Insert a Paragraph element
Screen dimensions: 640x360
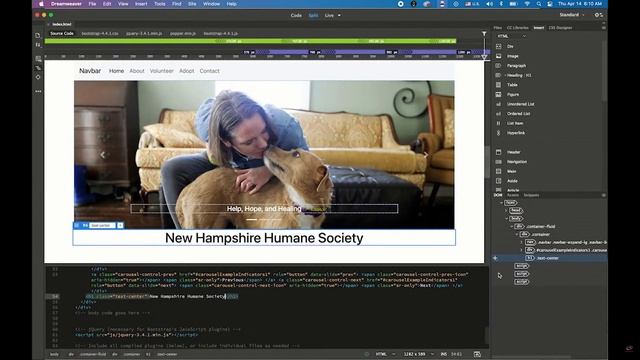tap(516, 66)
